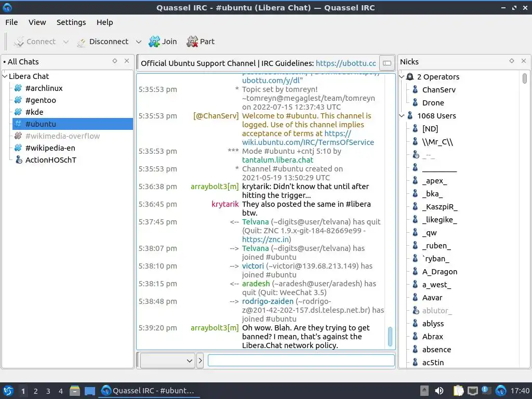Open the Connect dropdown arrow

(x=66, y=42)
